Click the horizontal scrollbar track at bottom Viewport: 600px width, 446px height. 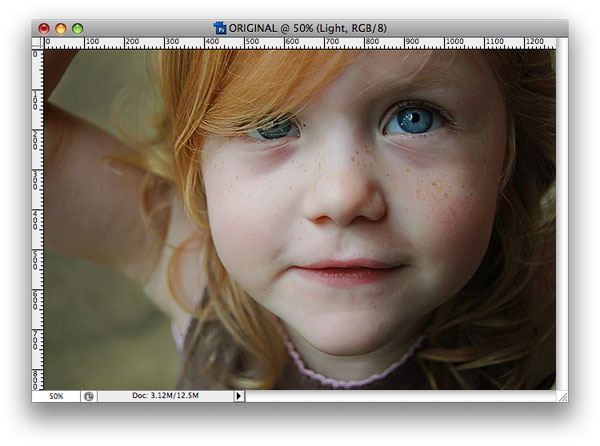[x=401, y=396]
